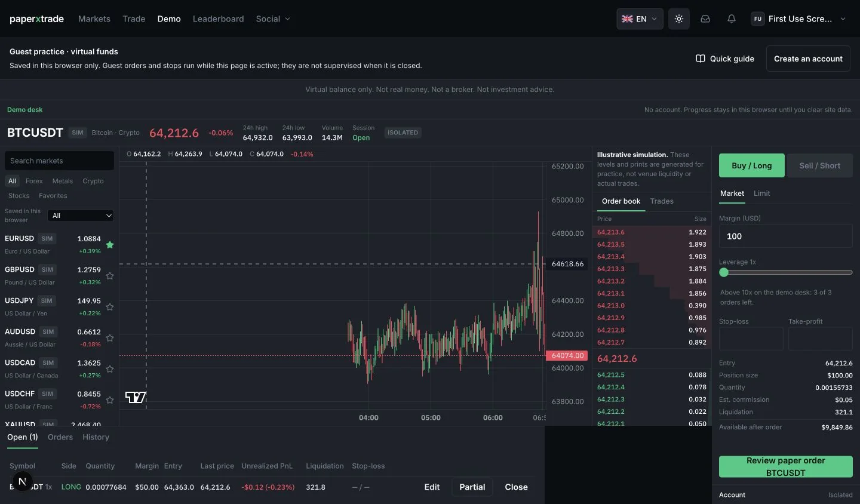Edit the BTCUSDT open position
860x504 pixels.
[432, 487]
